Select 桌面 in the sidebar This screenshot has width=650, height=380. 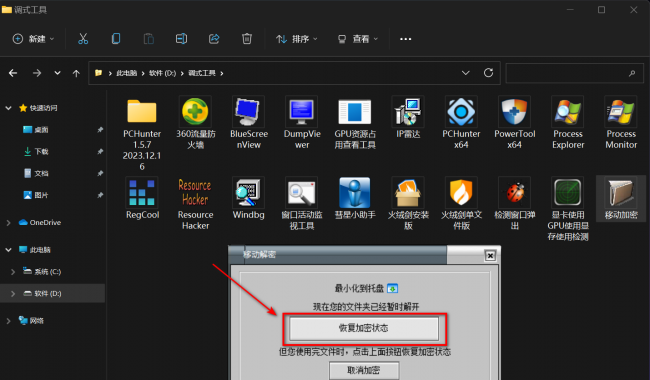coord(41,130)
